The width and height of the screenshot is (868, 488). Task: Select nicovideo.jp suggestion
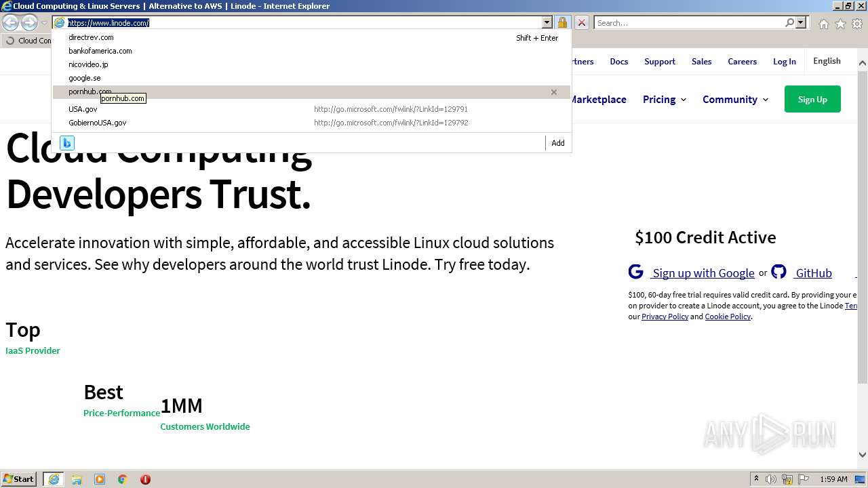point(312,65)
